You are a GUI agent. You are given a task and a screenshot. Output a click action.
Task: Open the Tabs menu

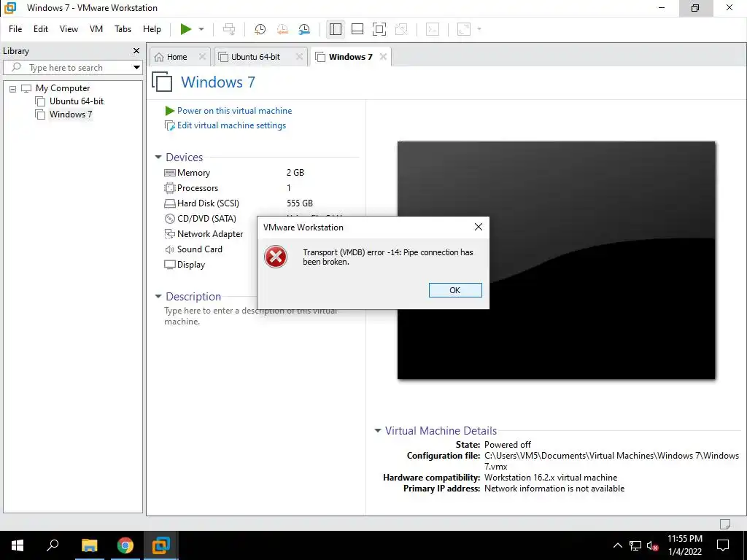123,29
